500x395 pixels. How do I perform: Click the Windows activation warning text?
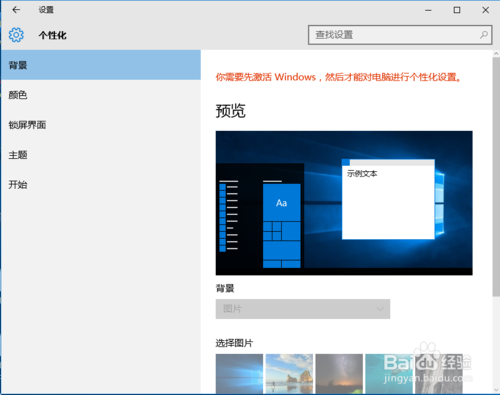338,77
